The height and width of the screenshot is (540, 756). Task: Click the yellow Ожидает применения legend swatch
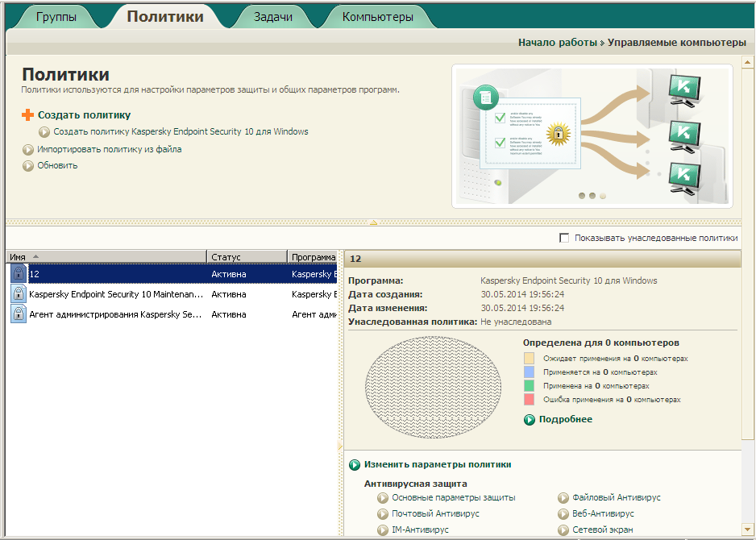click(529, 358)
